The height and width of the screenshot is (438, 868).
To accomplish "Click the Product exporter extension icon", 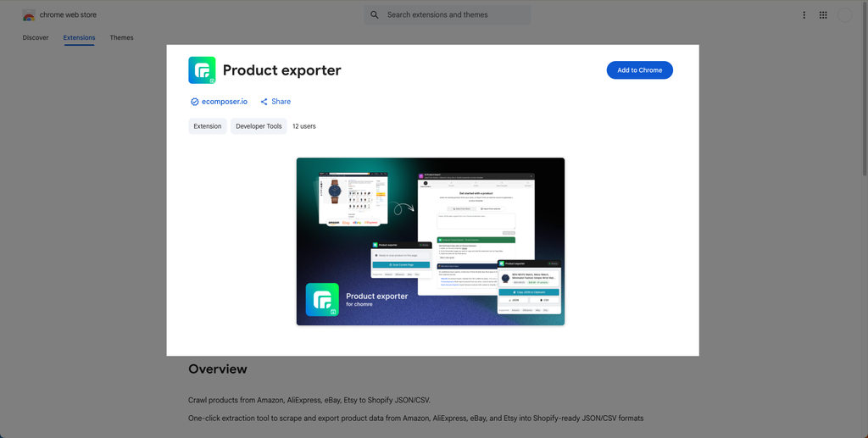I will pyautogui.click(x=202, y=70).
